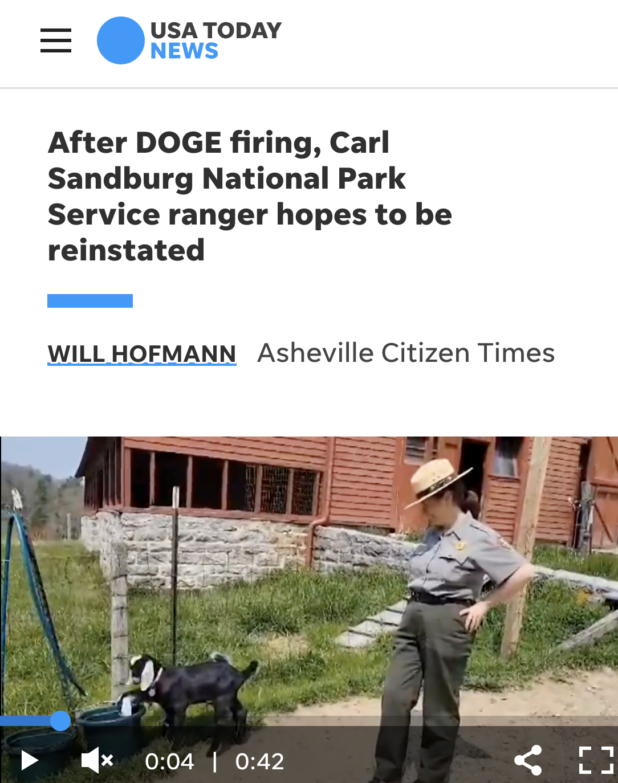Click the 0:42 total duration display
This screenshot has width=618, height=783.
pos(260,762)
